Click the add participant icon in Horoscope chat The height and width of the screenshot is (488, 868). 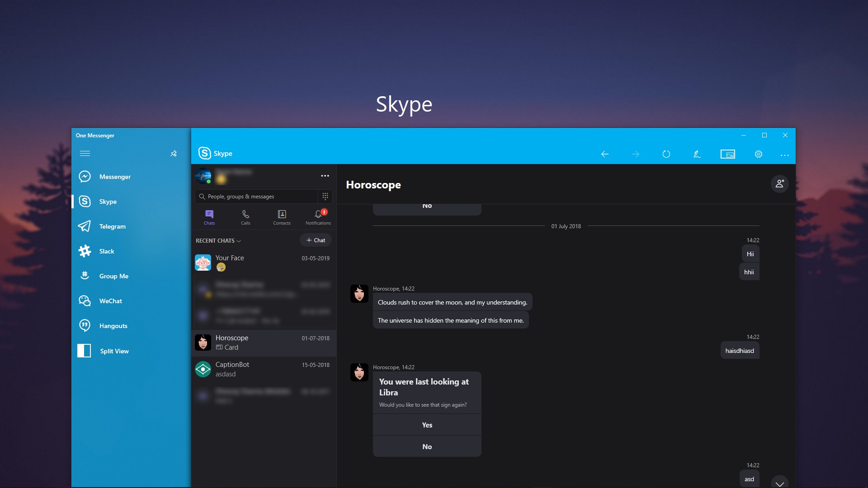pyautogui.click(x=779, y=183)
